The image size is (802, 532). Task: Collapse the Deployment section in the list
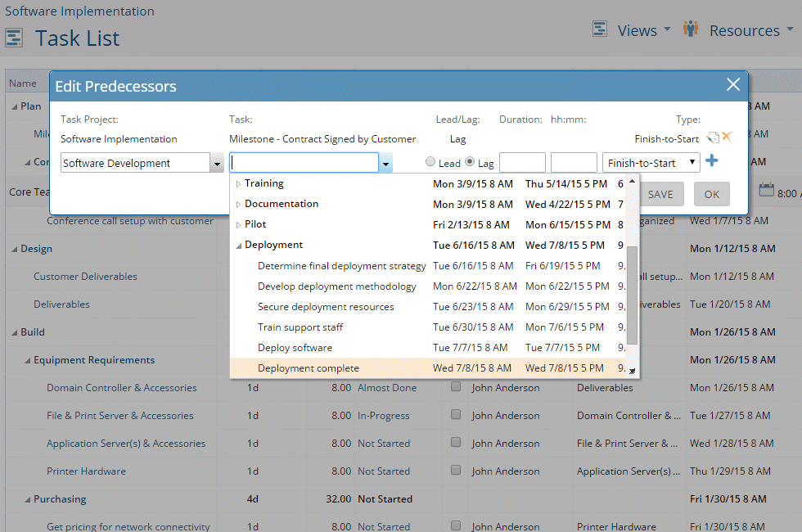239,244
